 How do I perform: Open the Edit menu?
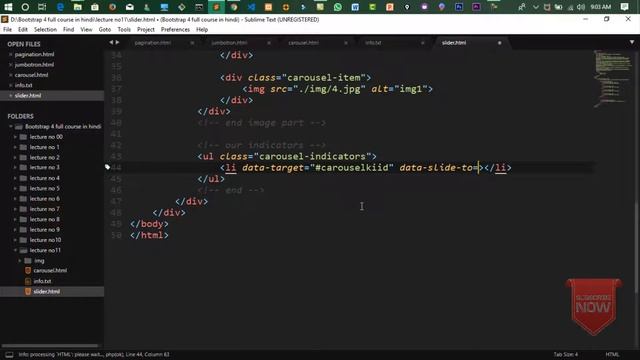coord(23,29)
